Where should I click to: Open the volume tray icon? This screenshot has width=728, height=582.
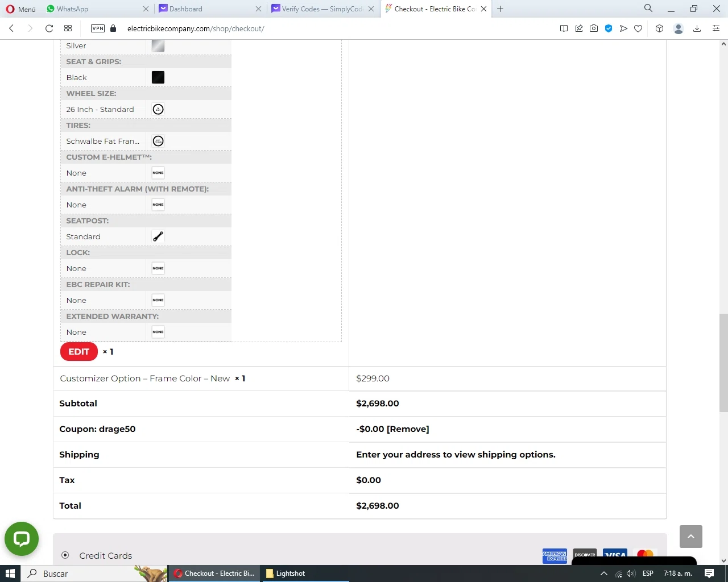631,573
